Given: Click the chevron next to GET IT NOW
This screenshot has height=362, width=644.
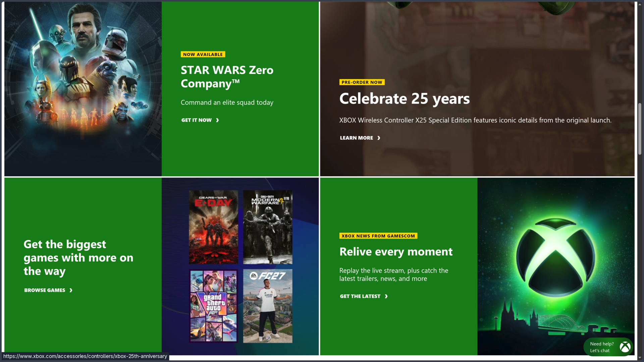Looking at the screenshot, I should (x=217, y=120).
